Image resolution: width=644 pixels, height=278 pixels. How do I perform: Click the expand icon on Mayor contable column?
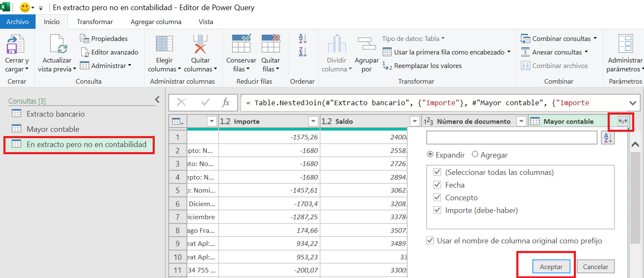[623, 122]
